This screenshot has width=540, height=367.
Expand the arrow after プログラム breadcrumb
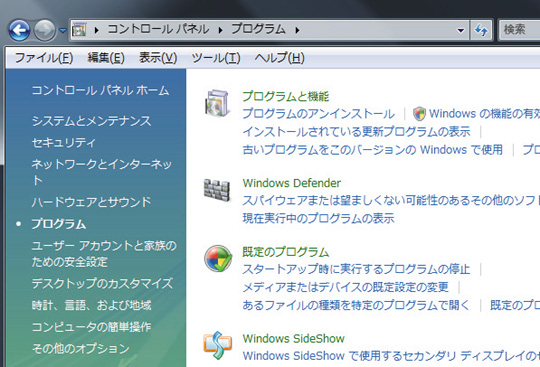[297, 30]
